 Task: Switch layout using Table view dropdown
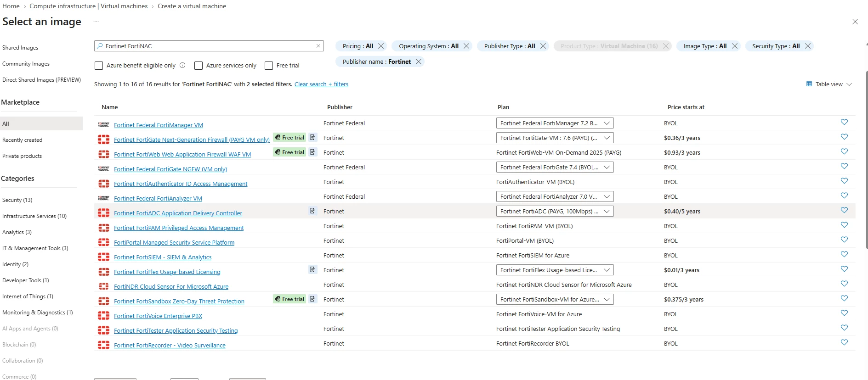pos(829,84)
